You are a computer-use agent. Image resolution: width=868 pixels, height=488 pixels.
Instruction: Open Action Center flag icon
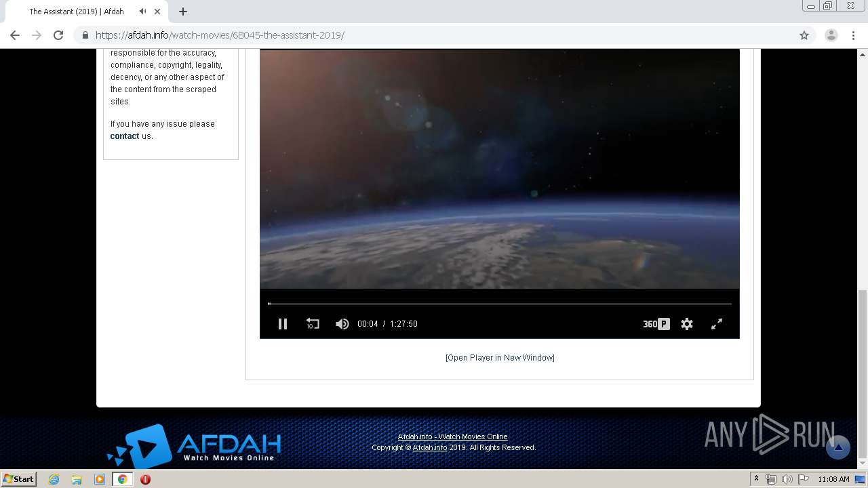(803, 479)
